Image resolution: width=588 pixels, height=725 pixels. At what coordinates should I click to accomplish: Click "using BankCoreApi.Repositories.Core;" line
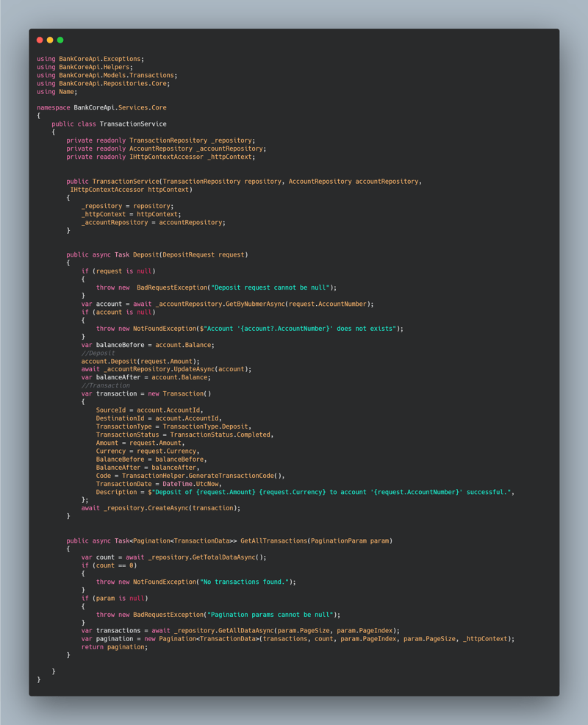pos(104,84)
